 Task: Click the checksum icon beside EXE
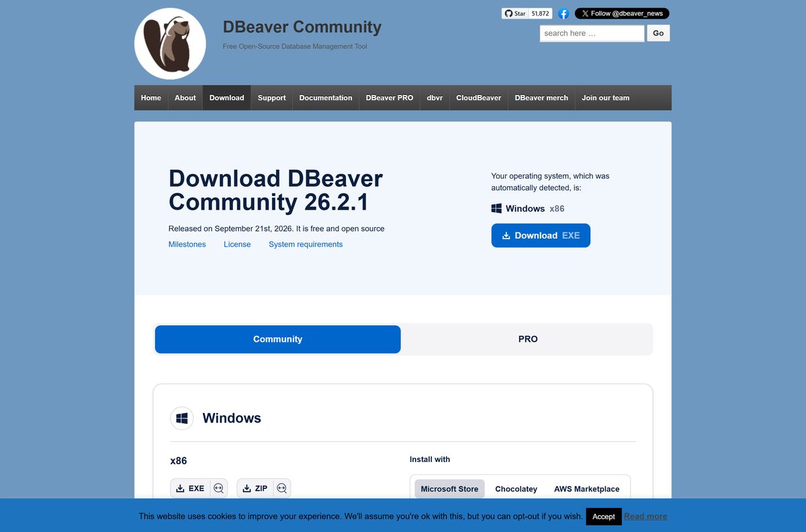(x=218, y=488)
